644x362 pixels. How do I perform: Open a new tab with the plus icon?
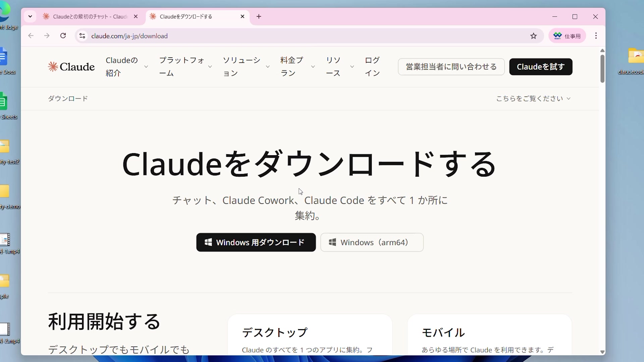259,16
